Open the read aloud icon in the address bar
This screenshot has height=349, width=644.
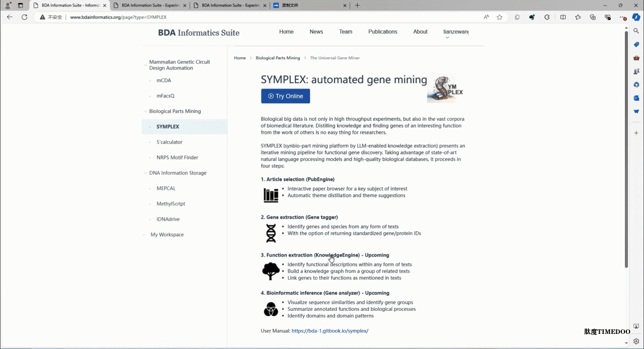[x=486, y=17]
